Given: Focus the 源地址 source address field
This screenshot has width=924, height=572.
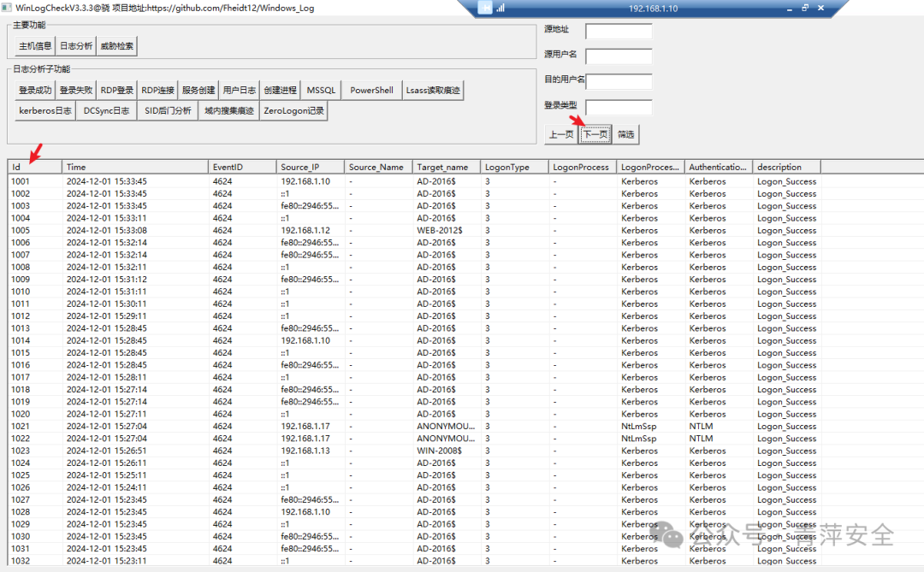Looking at the screenshot, I should point(619,32).
